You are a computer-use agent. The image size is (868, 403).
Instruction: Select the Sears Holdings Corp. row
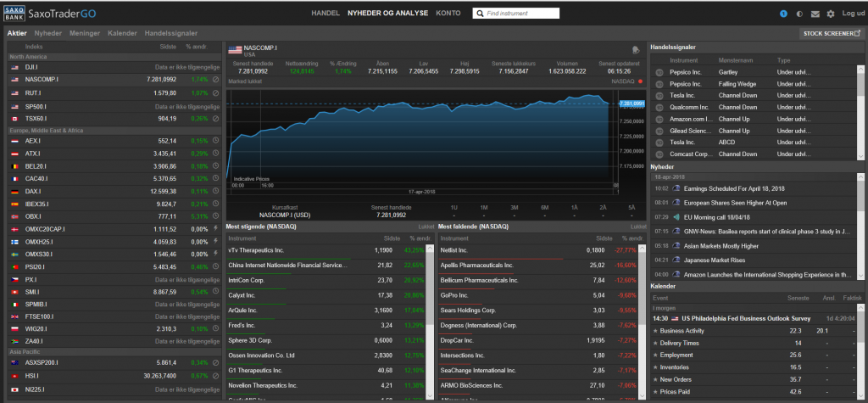(x=537, y=311)
